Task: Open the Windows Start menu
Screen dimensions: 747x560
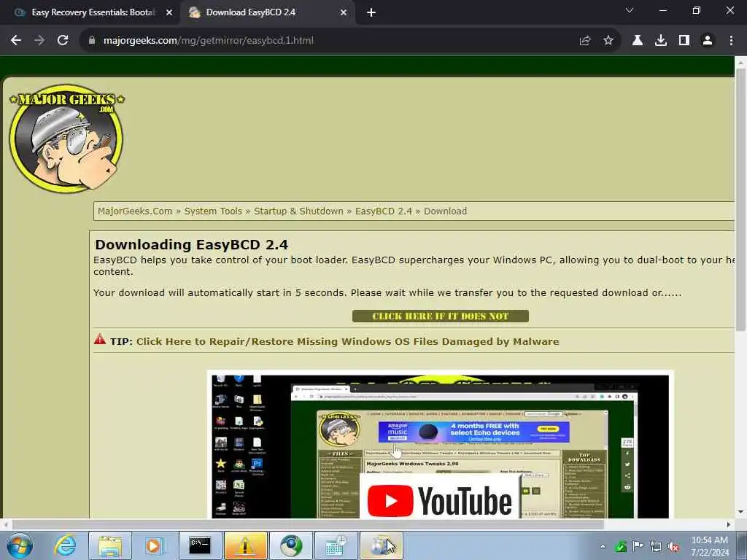Action: point(20,545)
